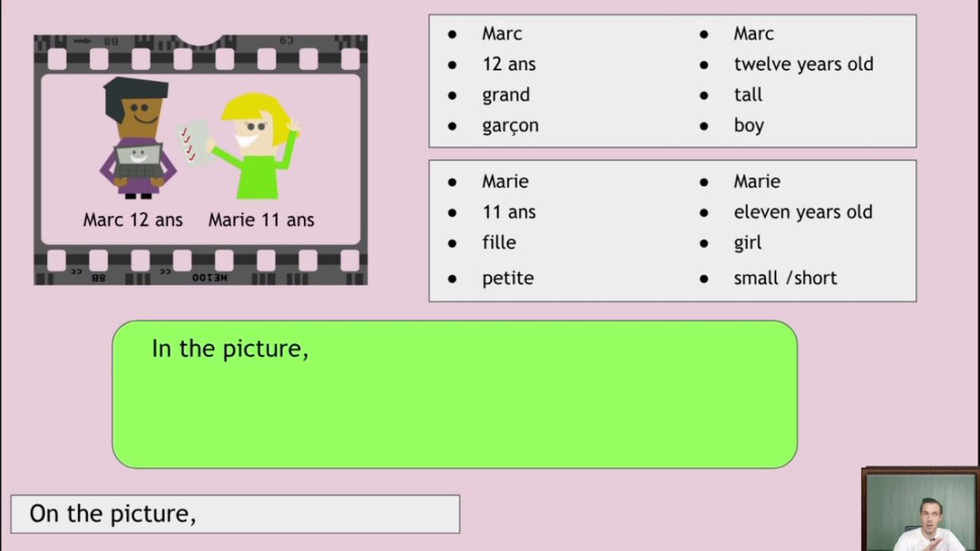The width and height of the screenshot is (980, 551).
Task: Click the English word 'tall'
Action: point(748,95)
